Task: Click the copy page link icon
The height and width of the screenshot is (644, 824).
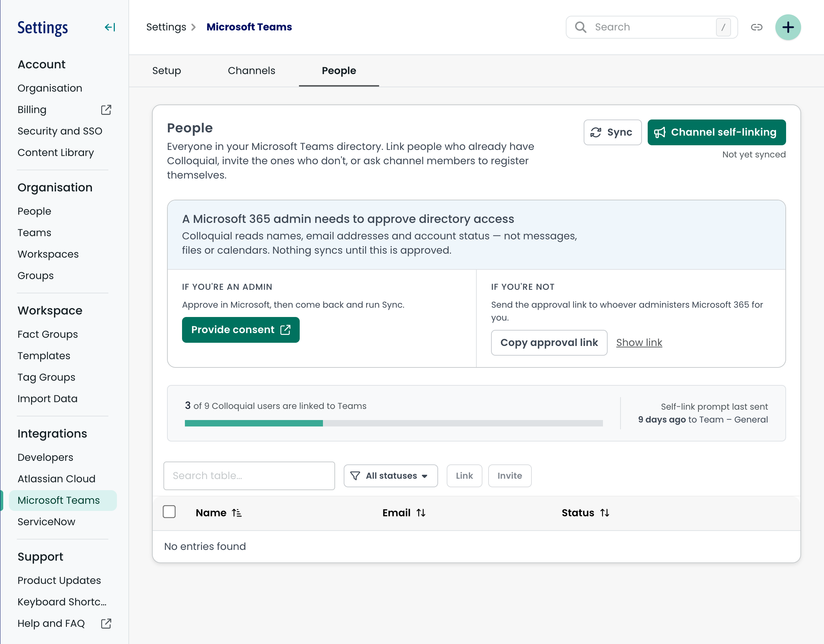Action: (x=756, y=27)
